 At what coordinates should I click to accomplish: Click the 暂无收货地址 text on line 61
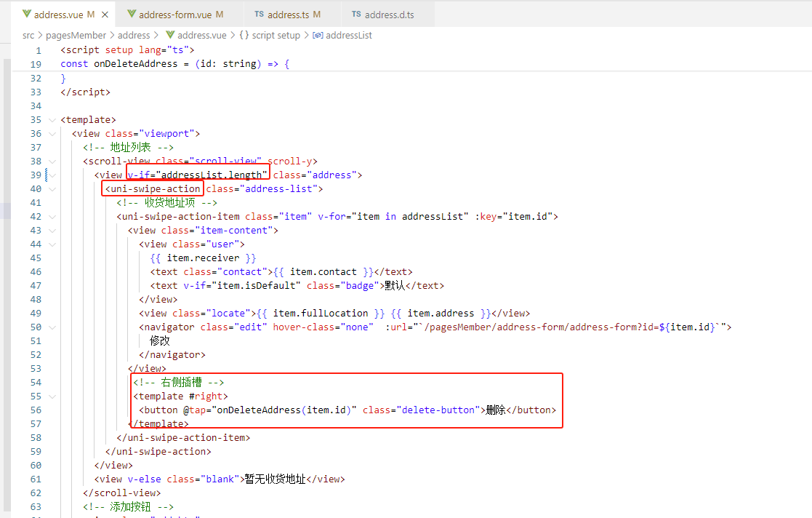[x=275, y=479]
